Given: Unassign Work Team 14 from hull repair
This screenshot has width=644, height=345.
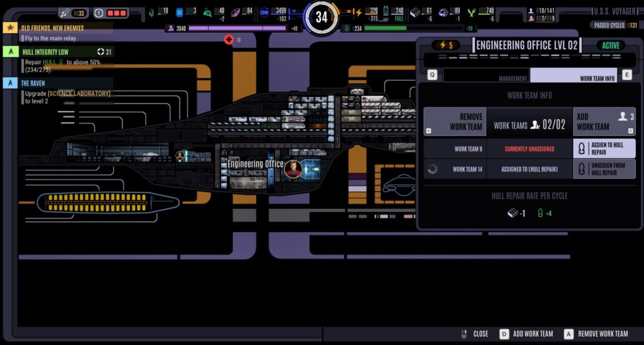Looking at the screenshot, I should pyautogui.click(x=604, y=169).
